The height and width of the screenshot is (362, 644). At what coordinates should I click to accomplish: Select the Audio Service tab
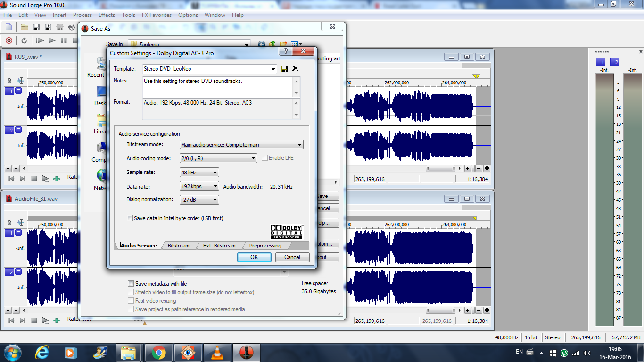pyautogui.click(x=139, y=246)
